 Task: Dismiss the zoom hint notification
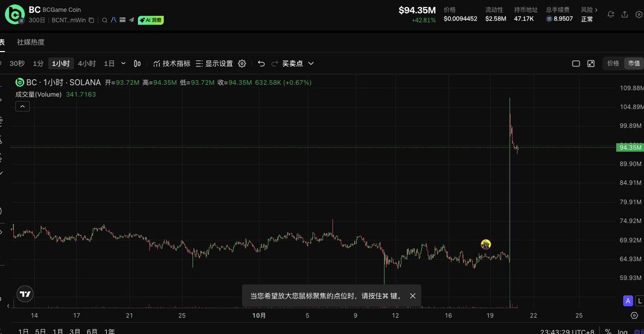point(413,296)
